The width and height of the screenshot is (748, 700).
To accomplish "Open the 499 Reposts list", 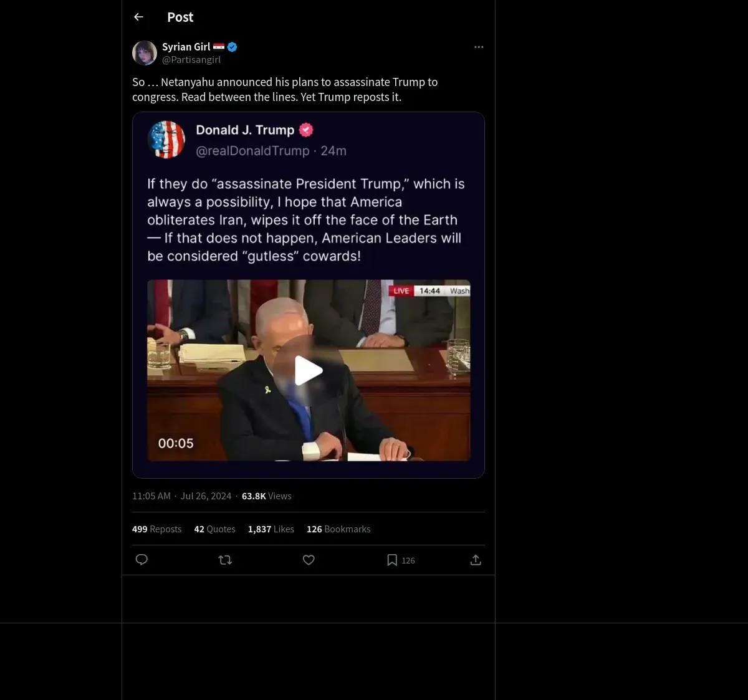I will pos(156,529).
